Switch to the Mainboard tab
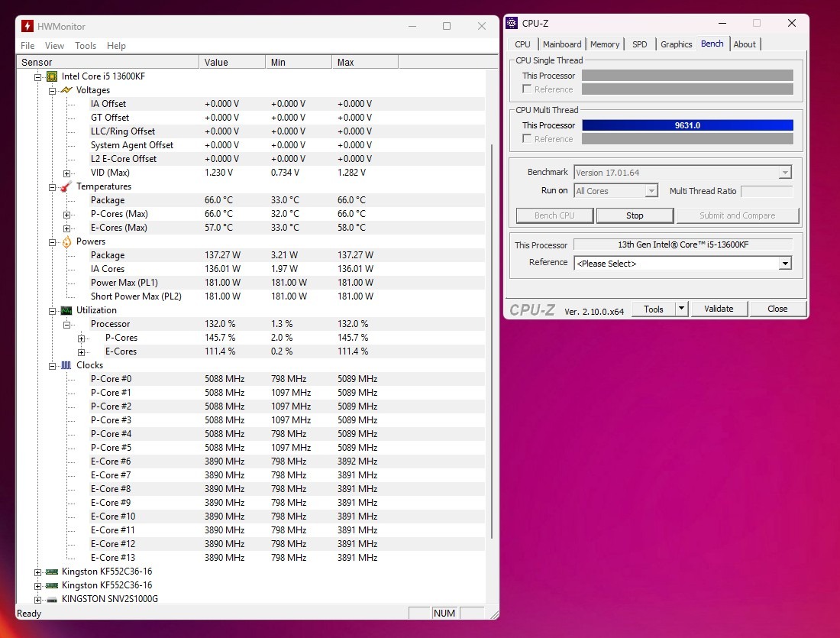Screen dimensions: 840x638 click(x=561, y=44)
